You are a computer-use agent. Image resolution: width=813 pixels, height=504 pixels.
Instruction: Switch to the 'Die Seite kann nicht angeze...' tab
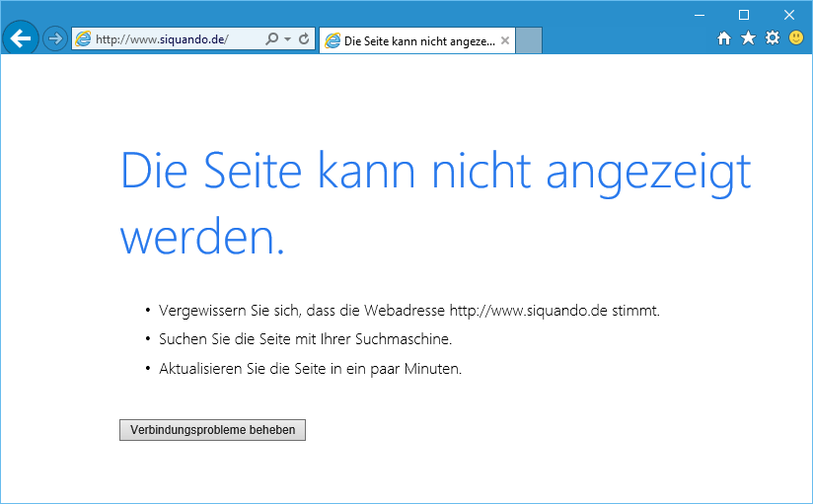(417, 41)
